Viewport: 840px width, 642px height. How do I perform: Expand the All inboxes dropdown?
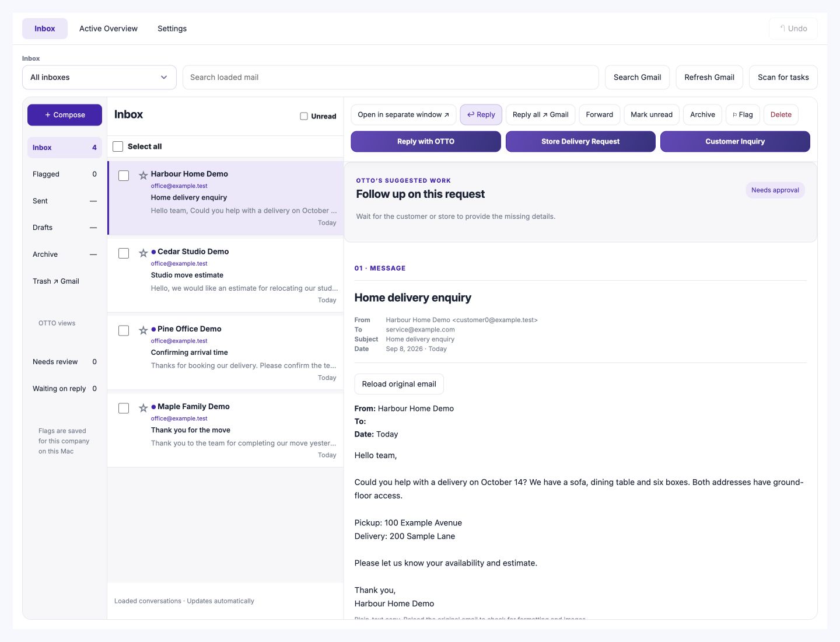(99, 77)
